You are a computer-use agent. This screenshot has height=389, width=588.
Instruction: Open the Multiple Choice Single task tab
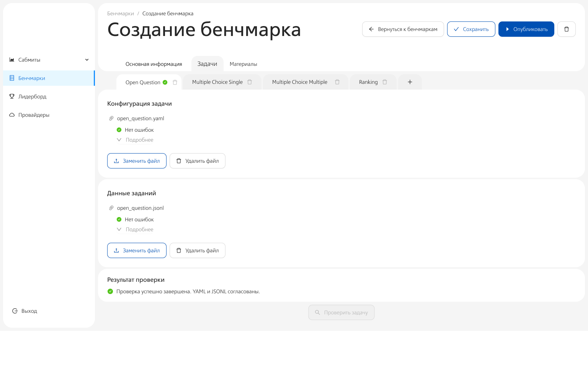[x=217, y=82]
